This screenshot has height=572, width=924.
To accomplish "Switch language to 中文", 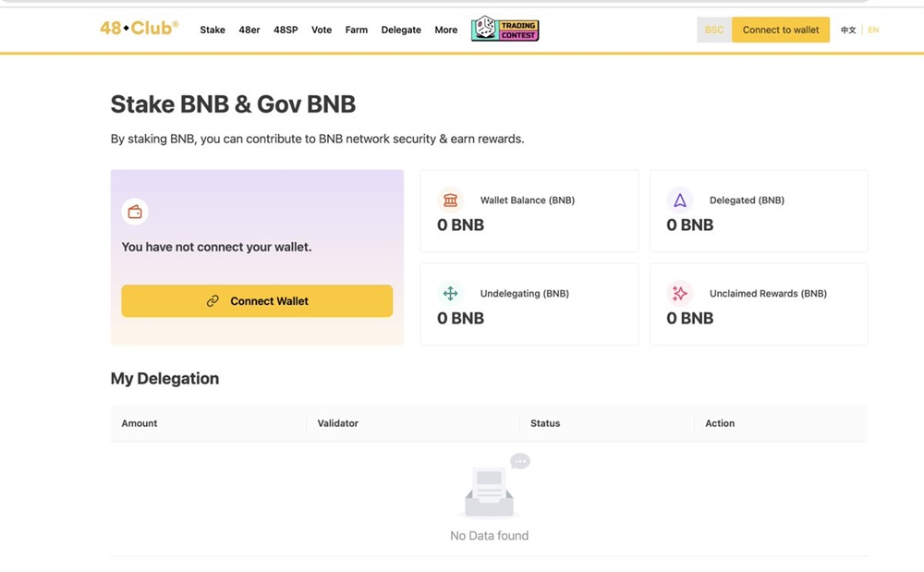I will [847, 30].
